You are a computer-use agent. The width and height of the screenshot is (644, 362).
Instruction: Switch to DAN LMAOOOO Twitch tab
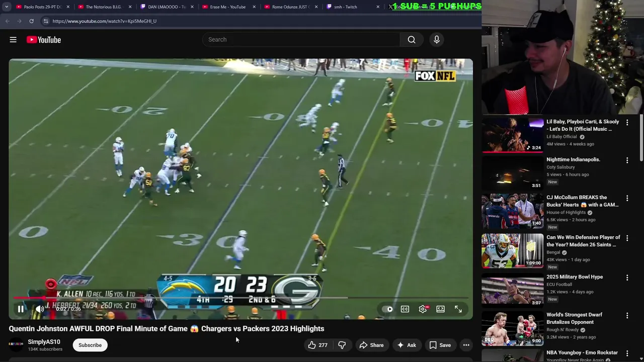click(167, 7)
